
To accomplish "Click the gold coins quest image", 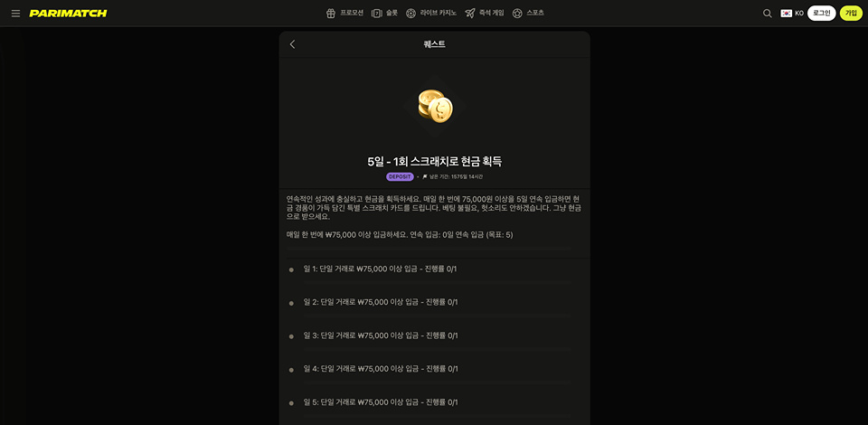I will pos(435,107).
